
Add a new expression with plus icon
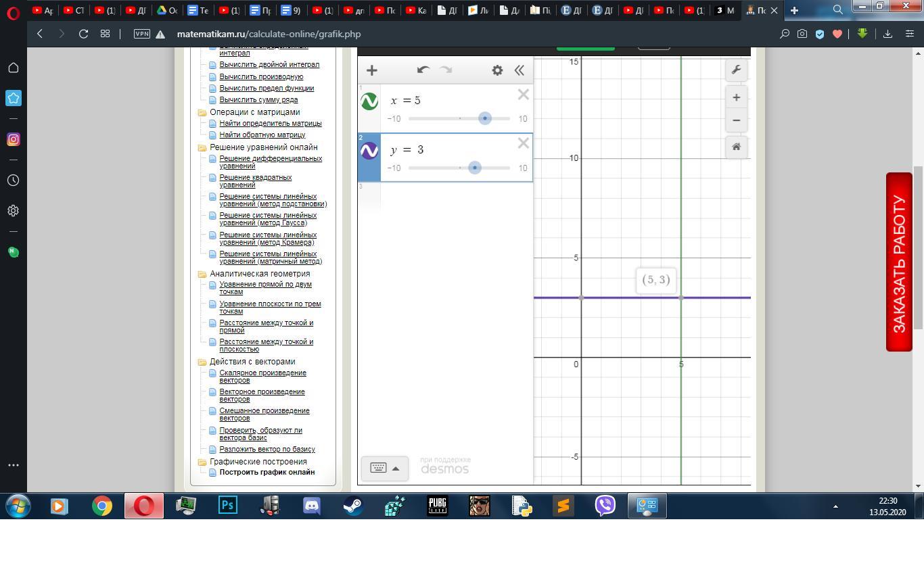(371, 70)
